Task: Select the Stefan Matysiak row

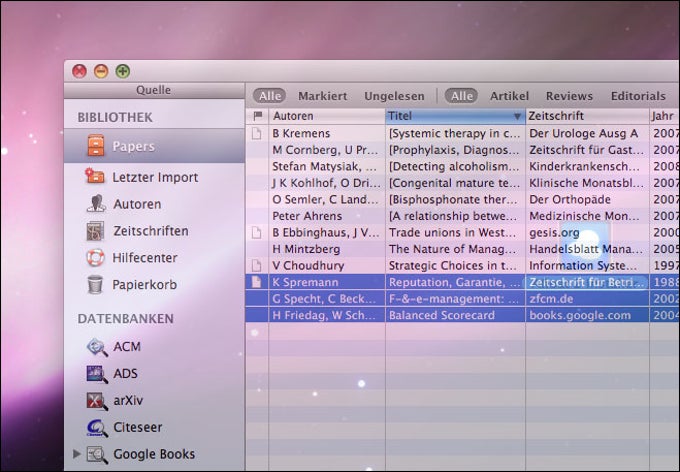Action: coord(462,167)
